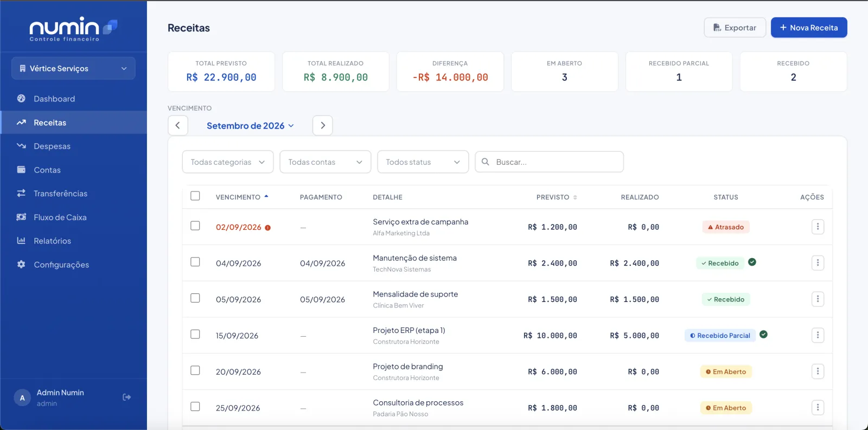The image size is (868, 430).
Task: Click the Total Previsto summary card
Action: [221, 72]
